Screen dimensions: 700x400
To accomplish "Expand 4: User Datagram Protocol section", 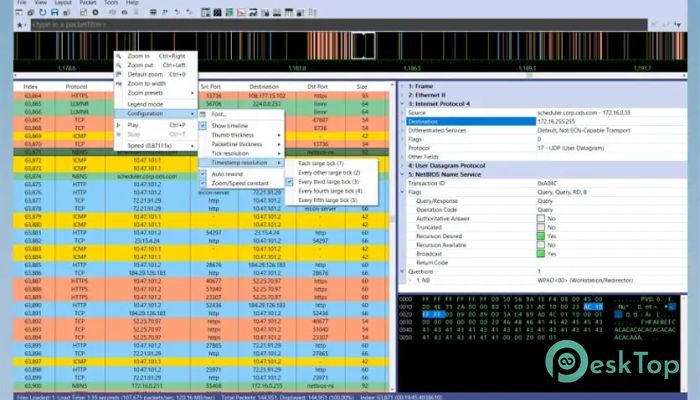I will [x=402, y=166].
